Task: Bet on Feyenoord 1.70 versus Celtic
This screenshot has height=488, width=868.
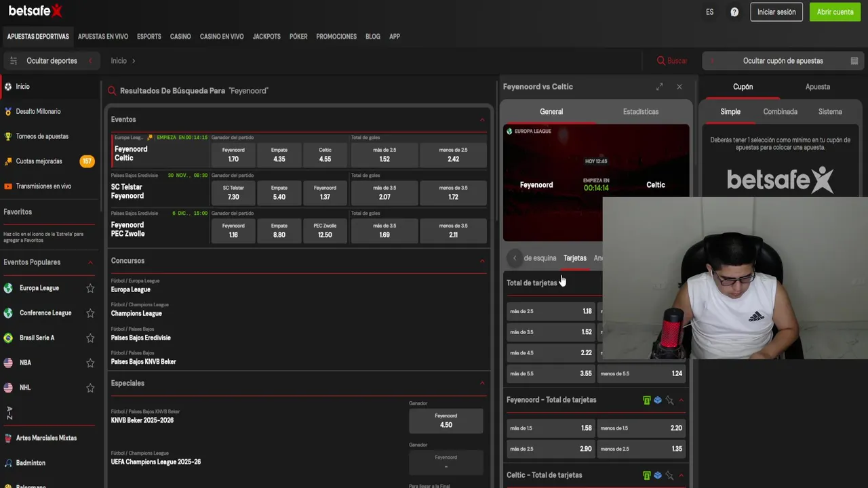Action: 233,155
